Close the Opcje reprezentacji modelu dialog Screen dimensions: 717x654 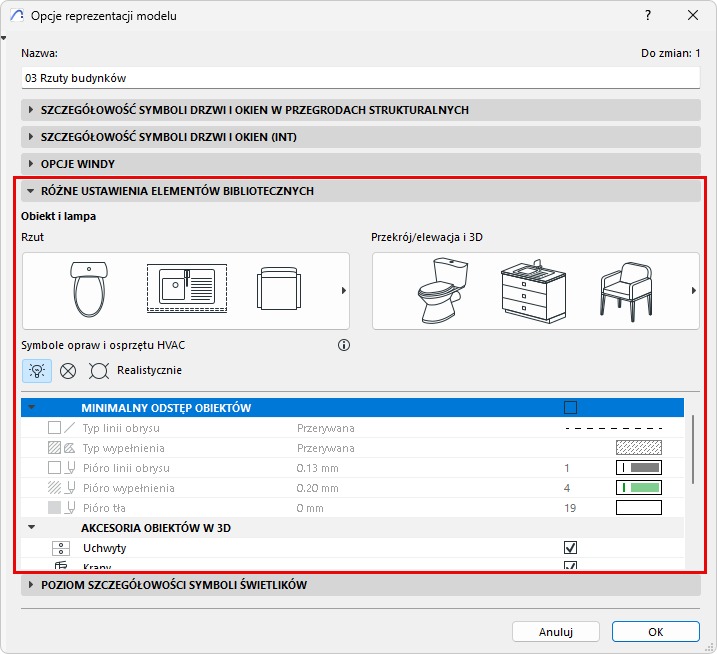point(693,16)
